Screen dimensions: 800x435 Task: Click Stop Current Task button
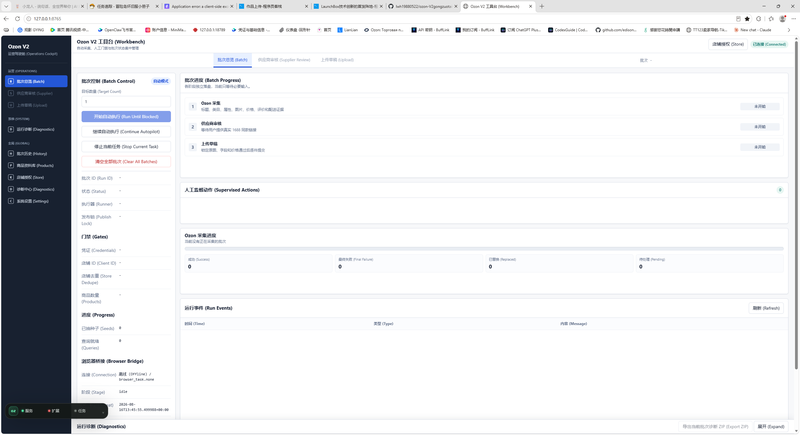126,146
